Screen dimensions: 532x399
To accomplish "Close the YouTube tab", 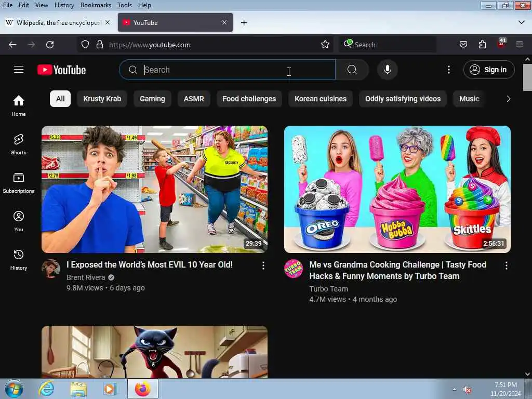I will 224,22.
